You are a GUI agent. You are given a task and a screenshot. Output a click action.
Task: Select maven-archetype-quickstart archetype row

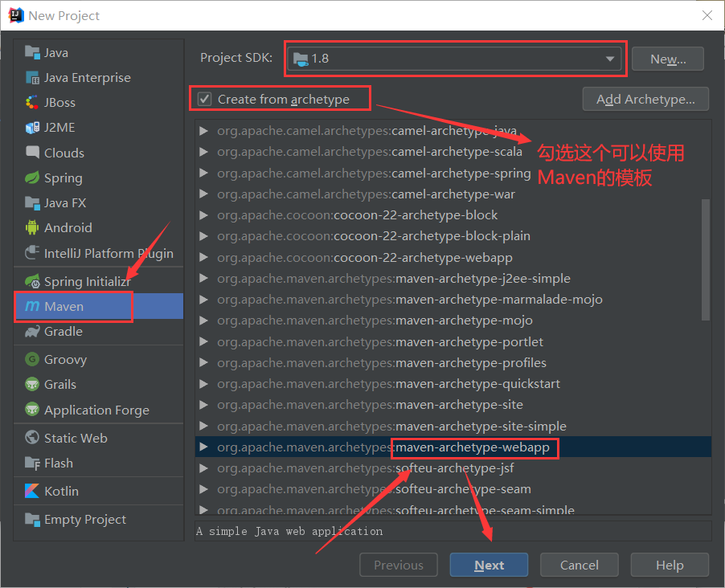pyautogui.click(x=453, y=384)
